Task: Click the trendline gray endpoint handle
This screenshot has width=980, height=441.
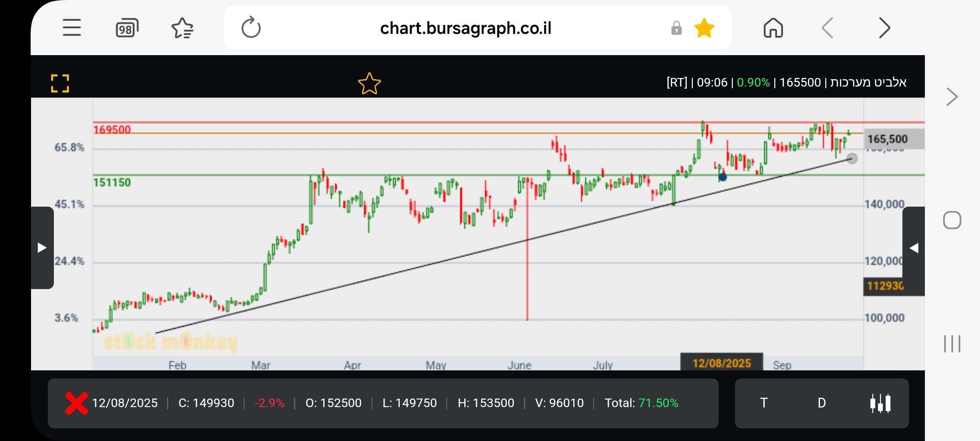Action: pos(852,158)
